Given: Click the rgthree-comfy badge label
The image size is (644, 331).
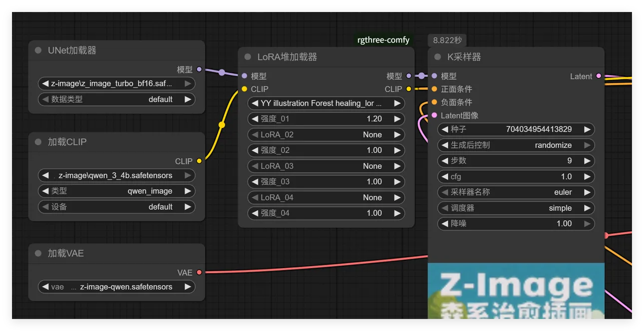Looking at the screenshot, I should pyautogui.click(x=383, y=40).
